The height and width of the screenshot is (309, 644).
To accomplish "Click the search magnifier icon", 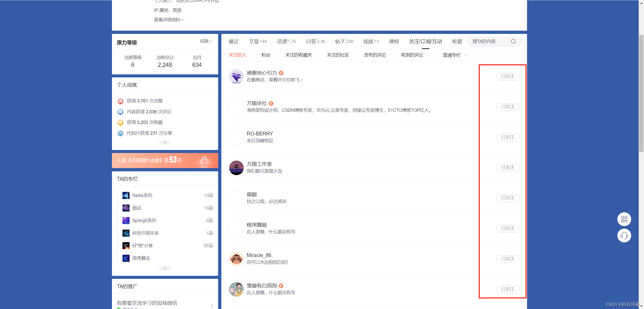I will coord(513,41).
